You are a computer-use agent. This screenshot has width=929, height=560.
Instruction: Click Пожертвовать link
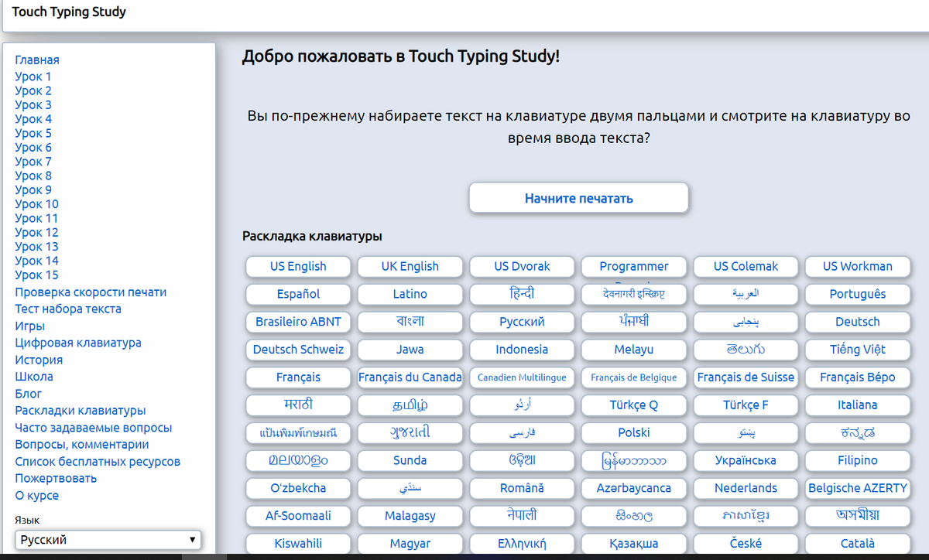[x=56, y=478]
